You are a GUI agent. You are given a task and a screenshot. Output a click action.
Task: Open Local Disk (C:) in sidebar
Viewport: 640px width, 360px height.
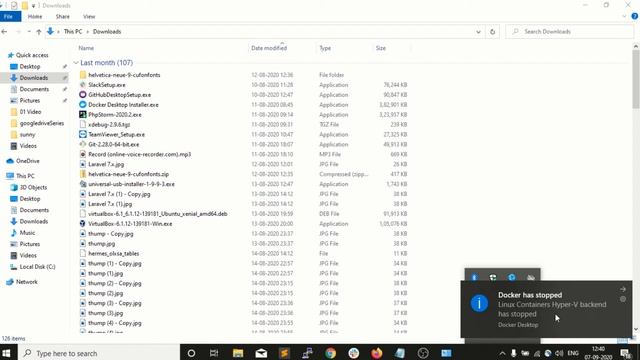pyautogui.click(x=37, y=267)
